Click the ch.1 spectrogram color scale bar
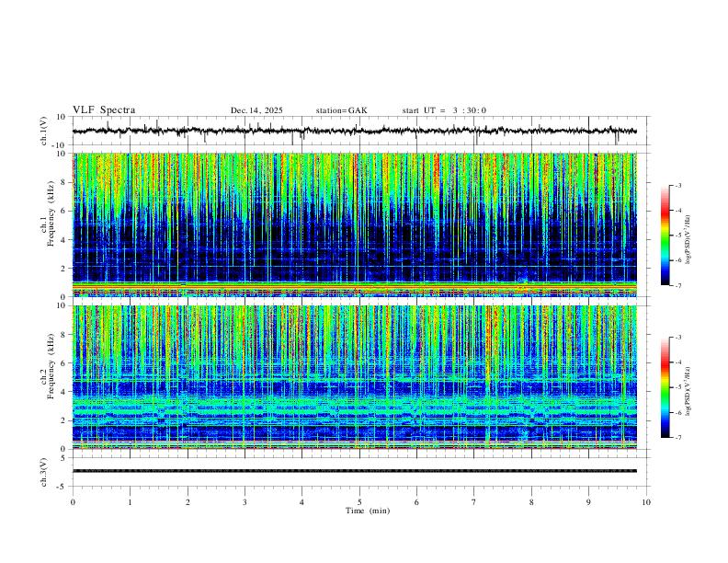The image size is (728, 563). pyautogui.click(x=665, y=236)
